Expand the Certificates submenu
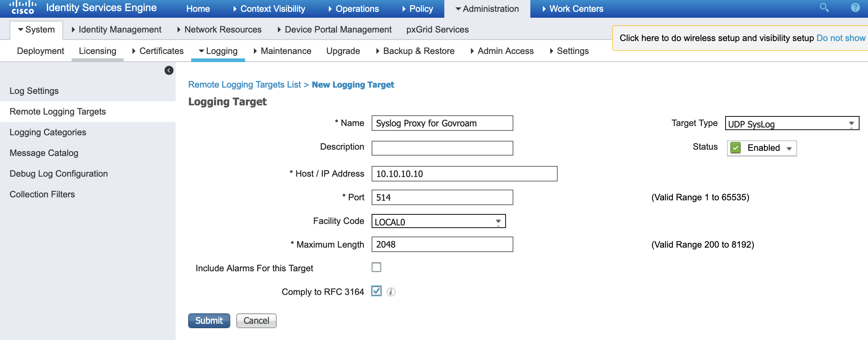The height and width of the screenshot is (340, 868). (158, 51)
